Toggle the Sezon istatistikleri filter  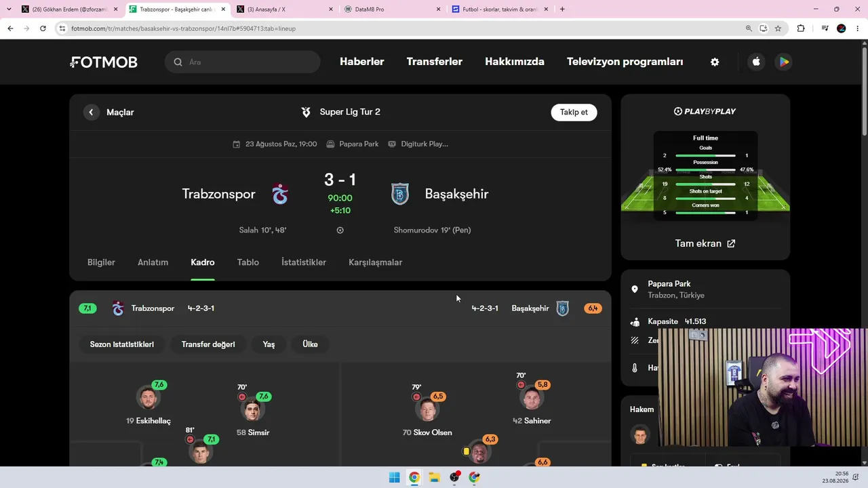pyautogui.click(x=122, y=344)
